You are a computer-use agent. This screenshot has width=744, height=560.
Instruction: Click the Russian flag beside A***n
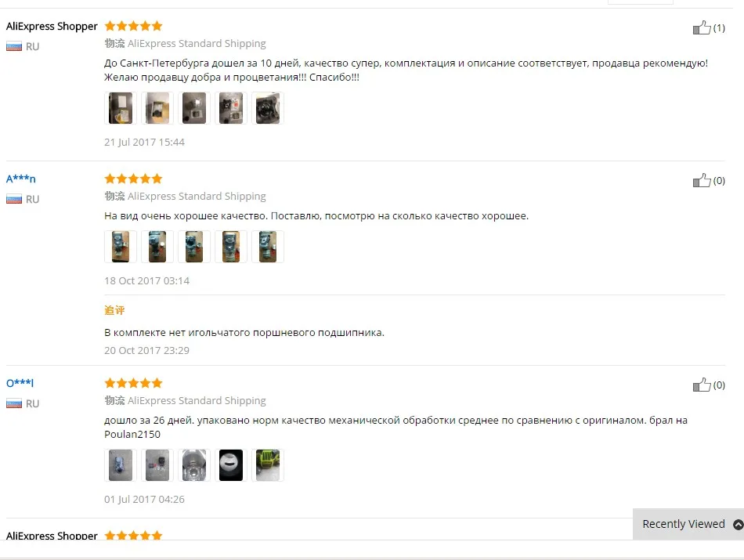[x=14, y=199]
